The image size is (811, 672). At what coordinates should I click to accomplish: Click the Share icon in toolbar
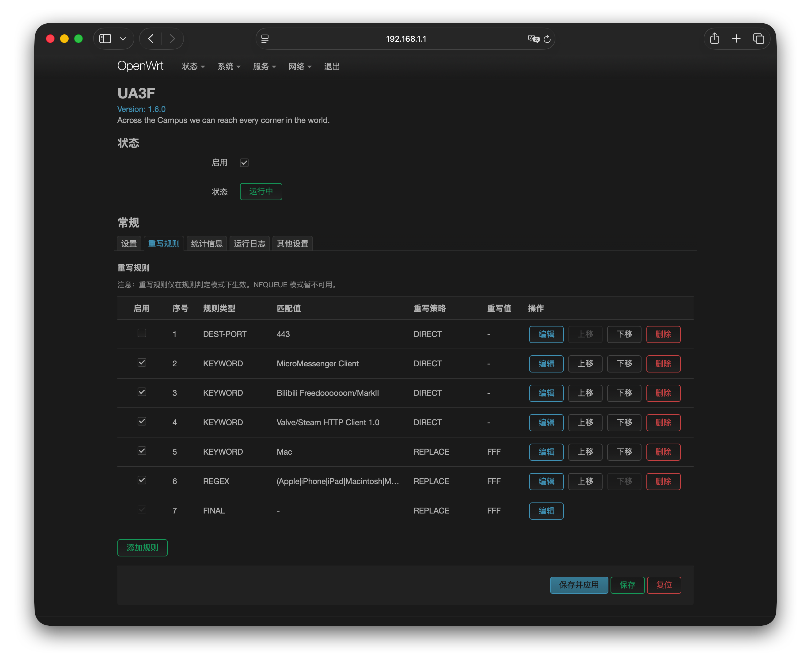pos(714,39)
